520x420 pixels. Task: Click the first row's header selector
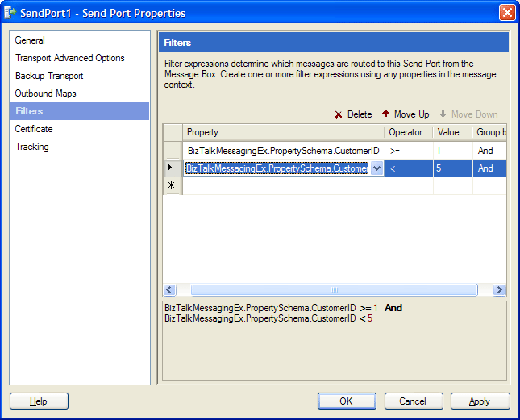click(173, 151)
